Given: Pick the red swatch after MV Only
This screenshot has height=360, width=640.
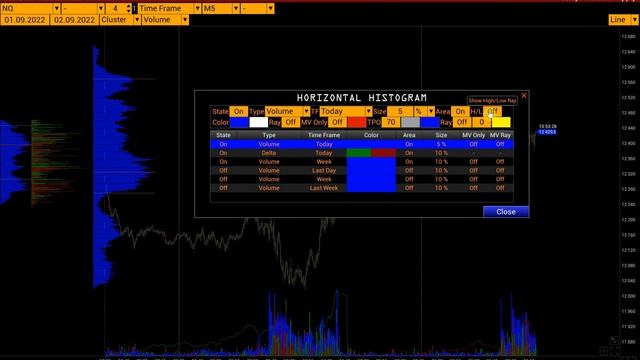Looking at the screenshot, I should pos(357,122).
